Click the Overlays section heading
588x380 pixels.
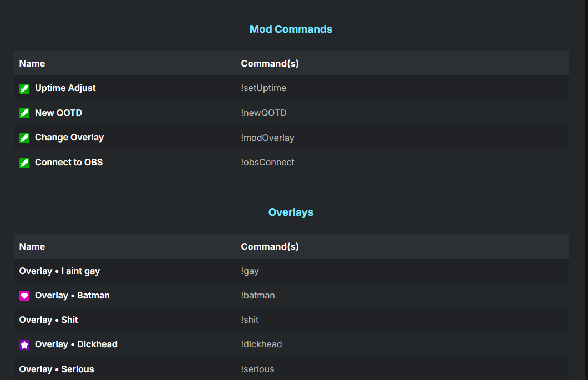point(291,212)
